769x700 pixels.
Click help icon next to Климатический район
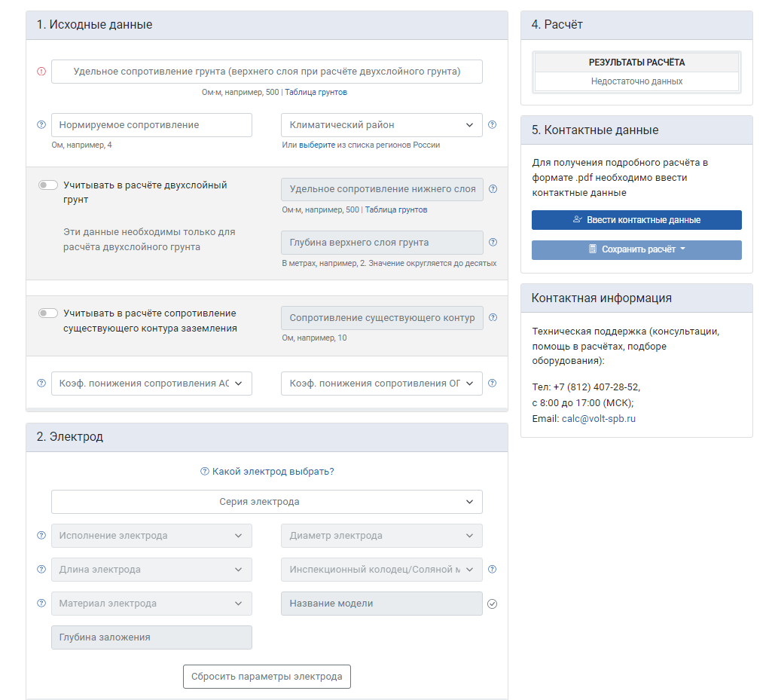[x=493, y=125]
